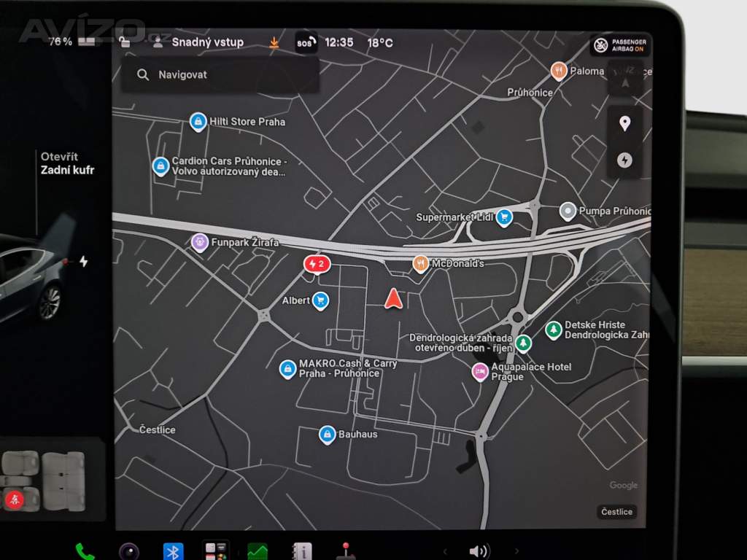Open the Dashcam camera app
The width and height of the screenshot is (747, 560).
pos(128,552)
